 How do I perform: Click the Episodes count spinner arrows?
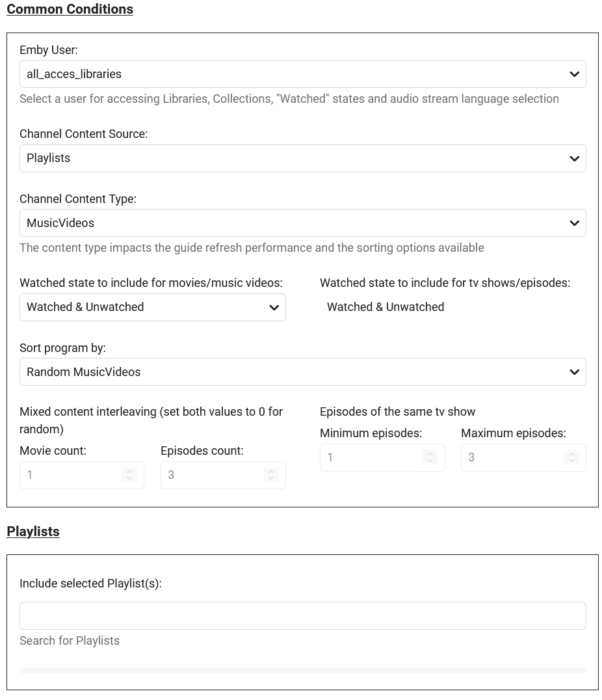[x=271, y=476]
